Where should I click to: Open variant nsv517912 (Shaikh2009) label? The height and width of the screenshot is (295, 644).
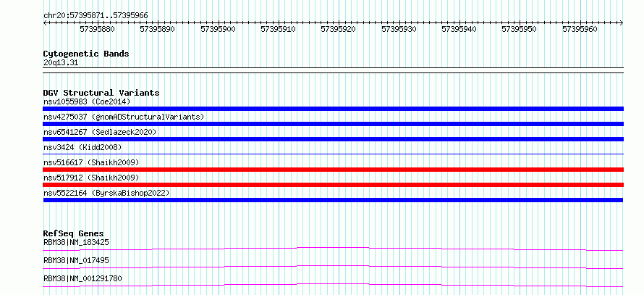point(91,178)
